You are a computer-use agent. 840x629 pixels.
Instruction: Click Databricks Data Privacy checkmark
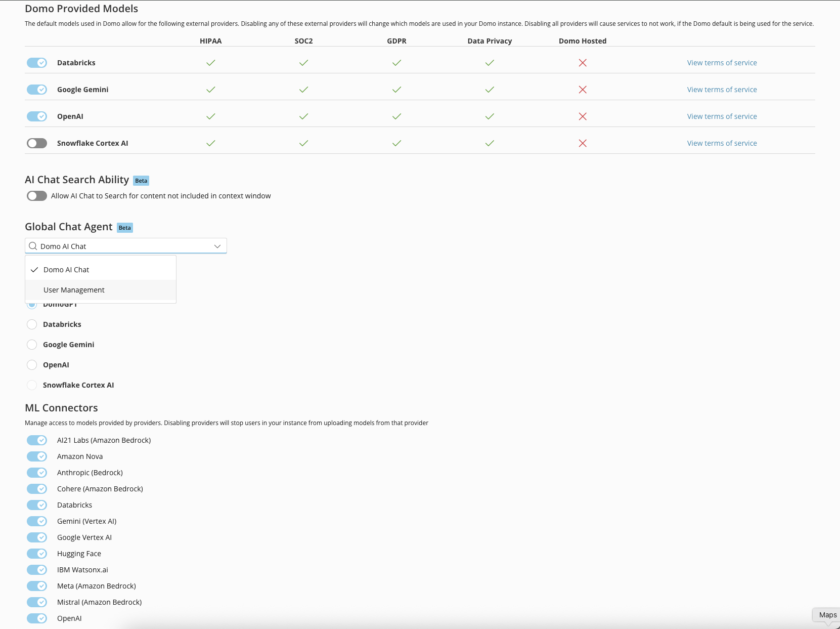pos(490,63)
